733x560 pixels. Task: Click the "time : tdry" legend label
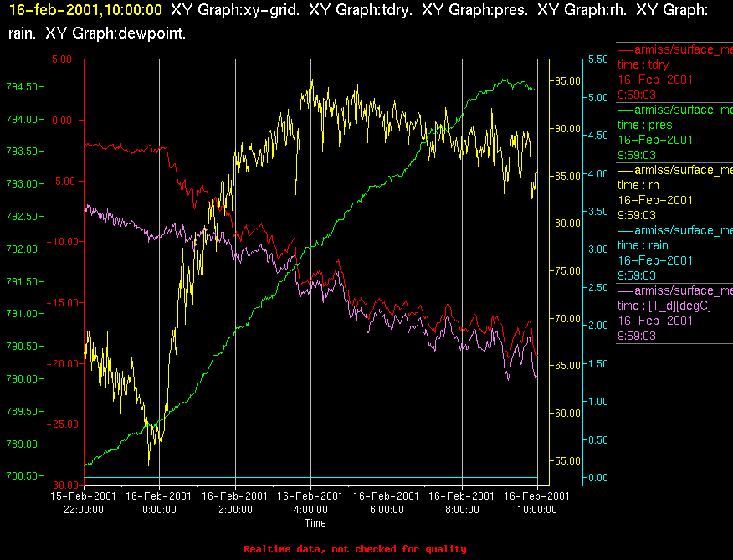[643, 64]
